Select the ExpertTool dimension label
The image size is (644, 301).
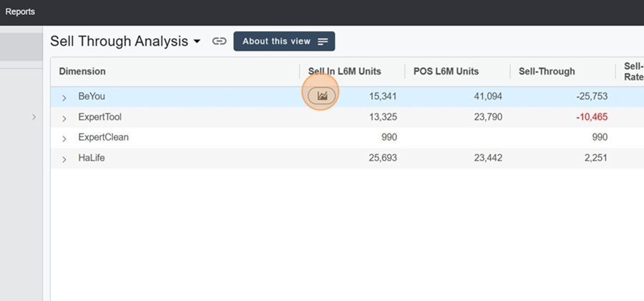click(99, 117)
